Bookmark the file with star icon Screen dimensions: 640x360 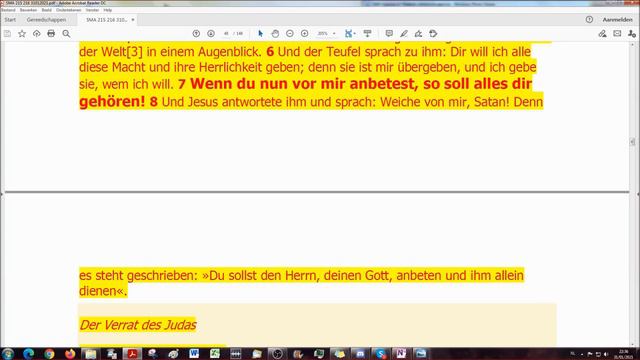(22, 34)
